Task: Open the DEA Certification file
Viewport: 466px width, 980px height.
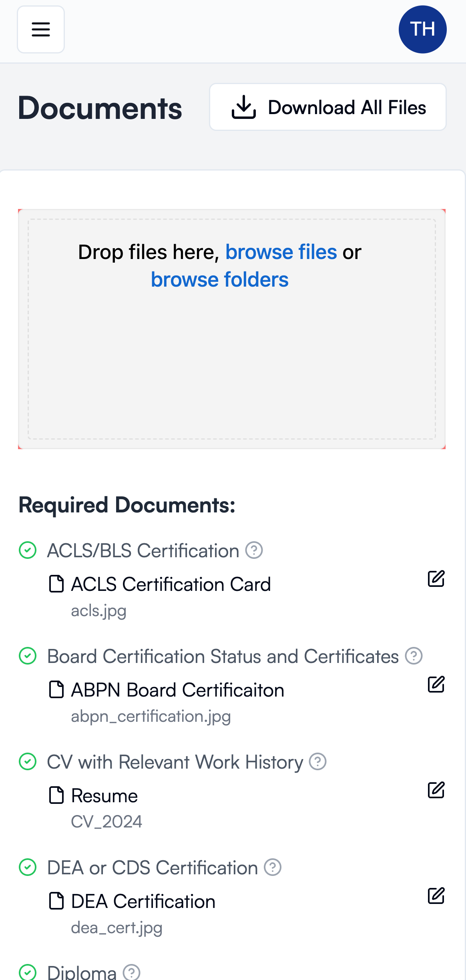Action: pyautogui.click(x=143, y=902)
